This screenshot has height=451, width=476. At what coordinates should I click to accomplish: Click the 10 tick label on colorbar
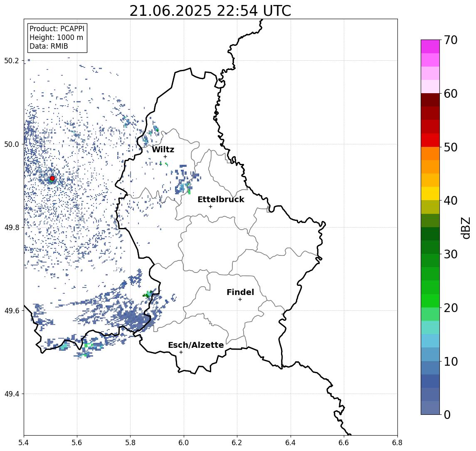[451, 361]
